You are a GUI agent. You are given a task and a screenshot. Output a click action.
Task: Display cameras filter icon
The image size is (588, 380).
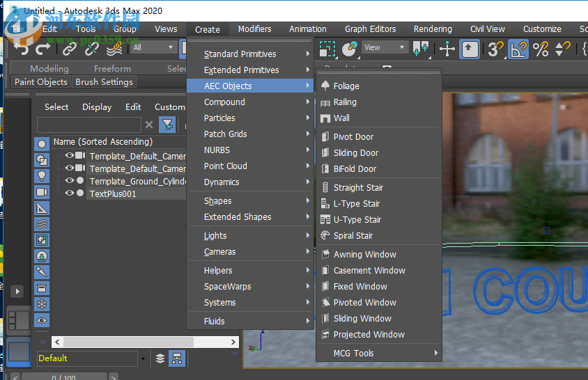pos(42,192)
